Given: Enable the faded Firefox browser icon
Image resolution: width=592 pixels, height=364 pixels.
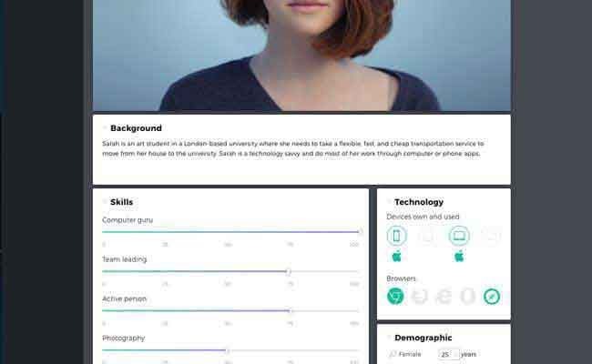Looking at the screenshot, I should [x=420, y=296].
